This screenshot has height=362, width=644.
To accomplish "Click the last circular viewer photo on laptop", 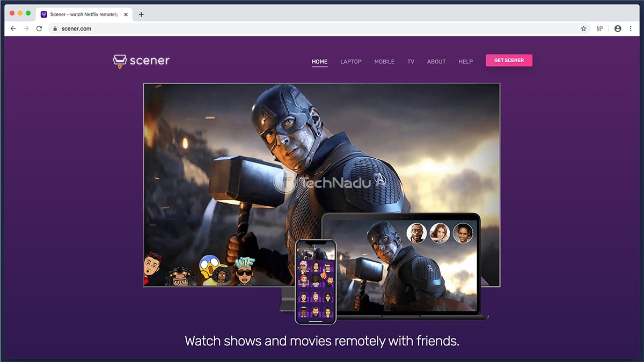I will click(x=463, y=233).
